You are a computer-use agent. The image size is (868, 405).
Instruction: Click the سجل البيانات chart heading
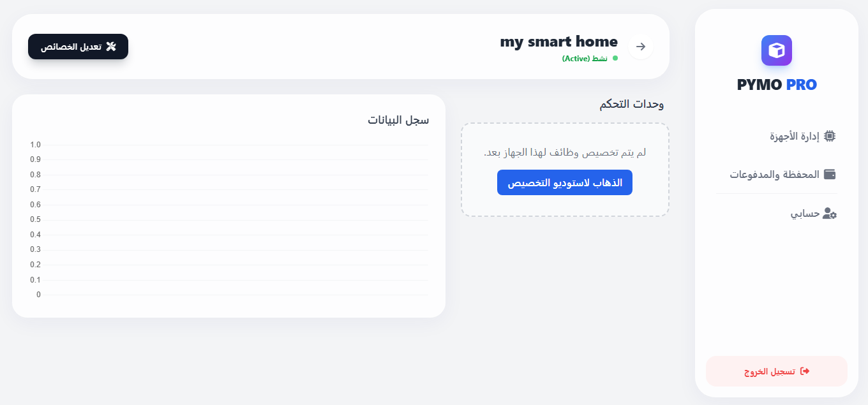398,120
